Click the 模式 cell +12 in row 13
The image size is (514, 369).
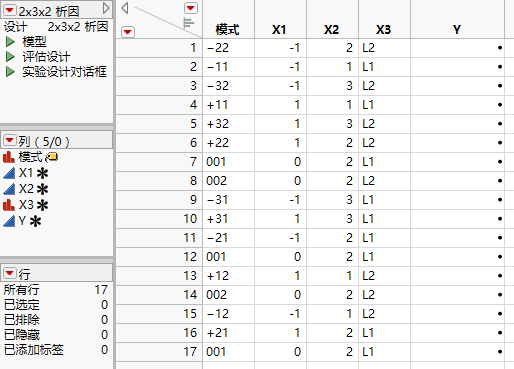[228, 276]
